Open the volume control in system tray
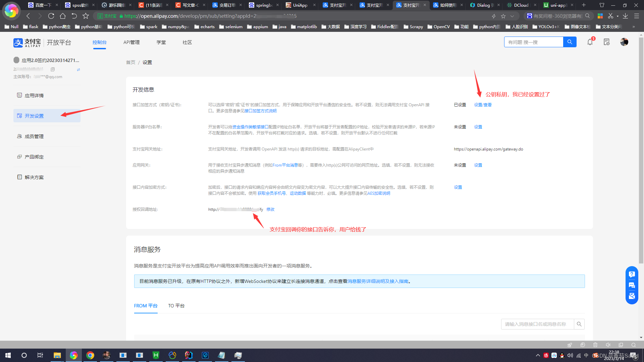Viewport: 644px width, 362px height. [570, 355]
